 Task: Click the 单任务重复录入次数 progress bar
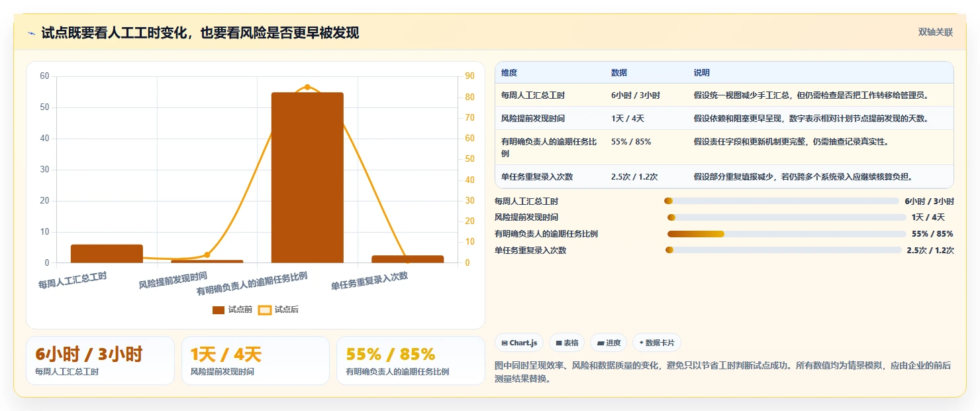coord(783,250)
